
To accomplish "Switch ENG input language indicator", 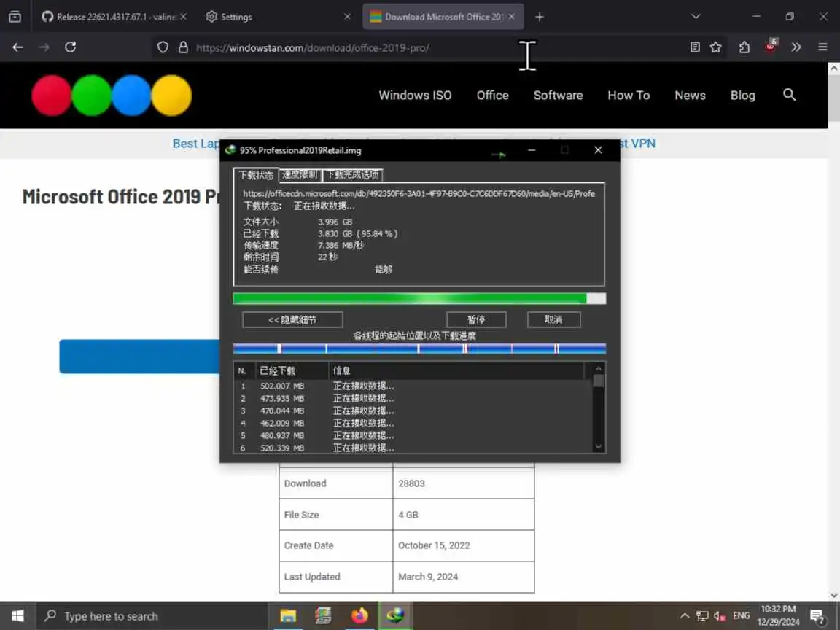I will coord(742,616).
